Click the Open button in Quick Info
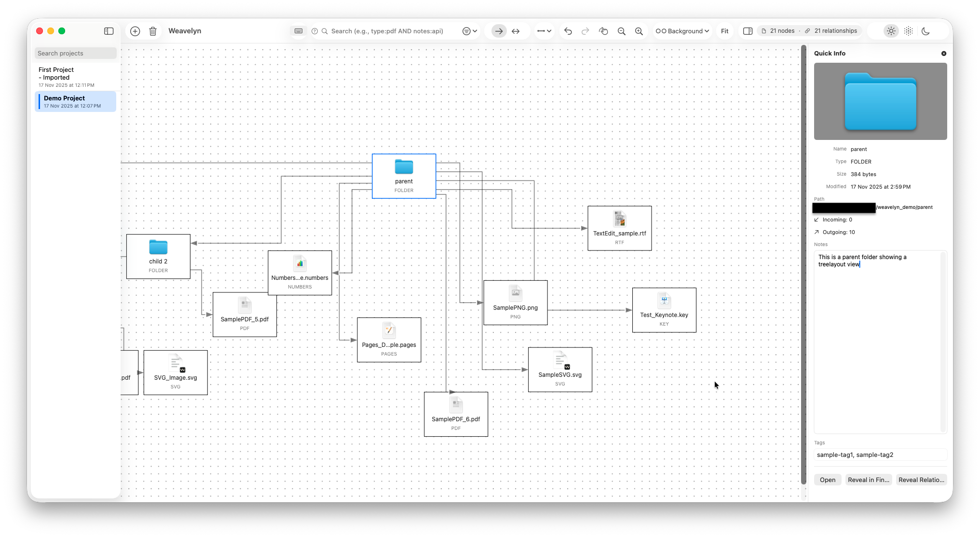980x538 pixels. pyautogui.click(x=828, y=480)
